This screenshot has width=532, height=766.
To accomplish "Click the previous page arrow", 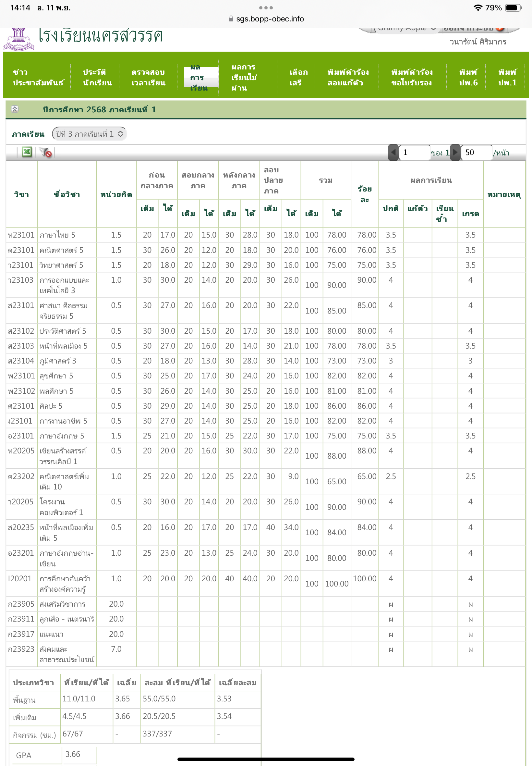I will pos(393,153).
